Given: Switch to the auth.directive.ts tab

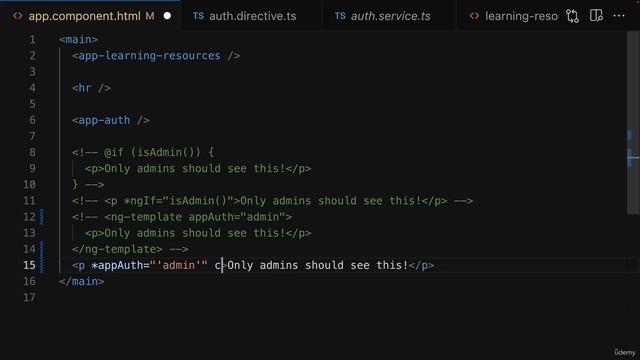Looking at the screenshot, I should 244,16.
